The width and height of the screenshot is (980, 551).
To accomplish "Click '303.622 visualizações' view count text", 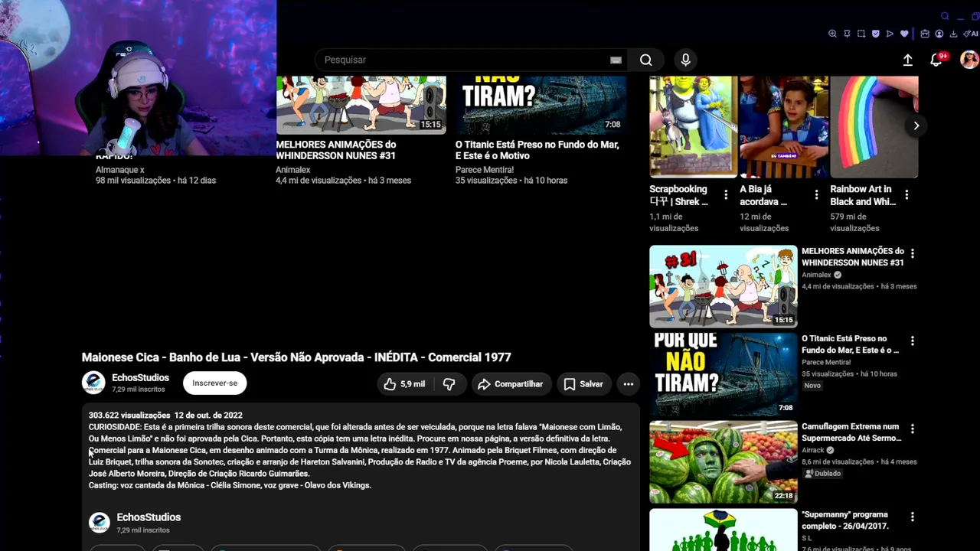I will tap(129, 416).
